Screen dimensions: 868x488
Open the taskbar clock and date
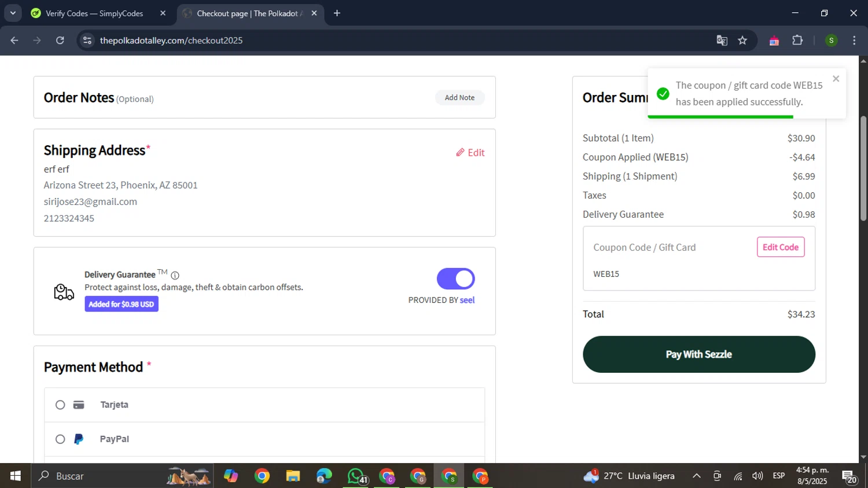[x=812, y=476]
